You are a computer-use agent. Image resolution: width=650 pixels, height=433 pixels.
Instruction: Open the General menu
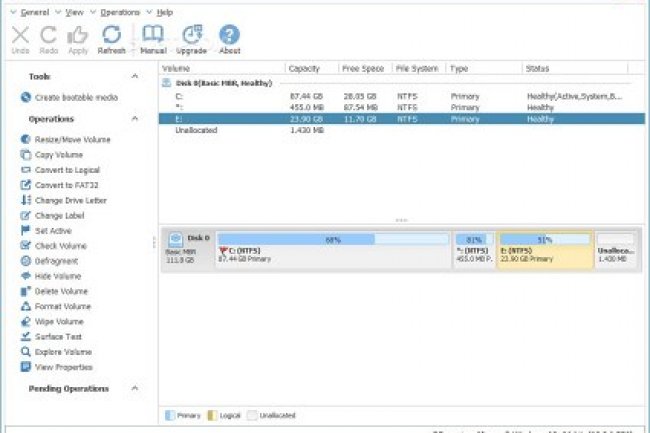click(x=34, y=12)
